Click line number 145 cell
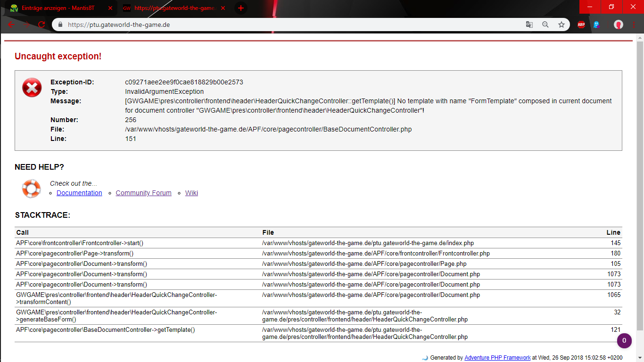644x362 pixels. click(x=616, y=243)
